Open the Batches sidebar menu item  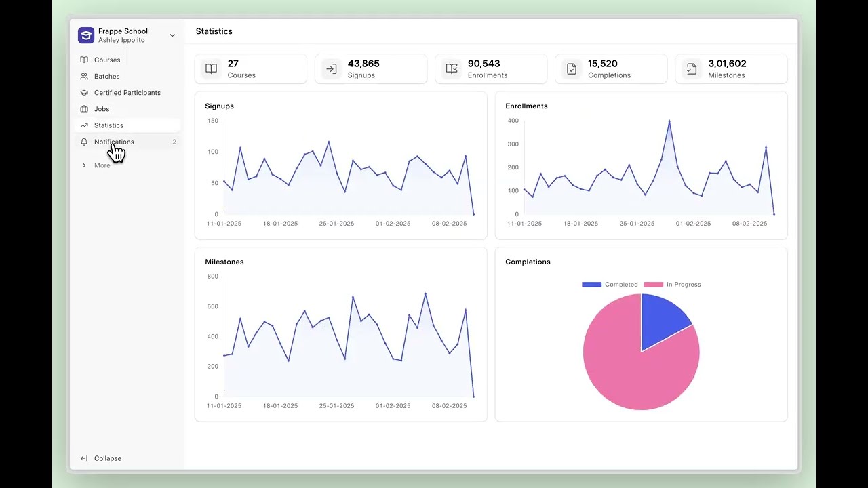pyautogui.click(x=127, y=76)
